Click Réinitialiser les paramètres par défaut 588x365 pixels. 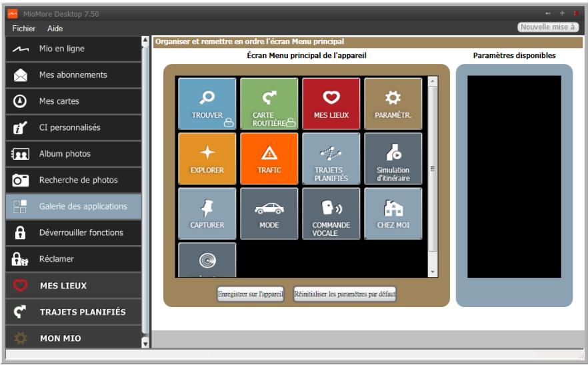click(x=345, y=294)
